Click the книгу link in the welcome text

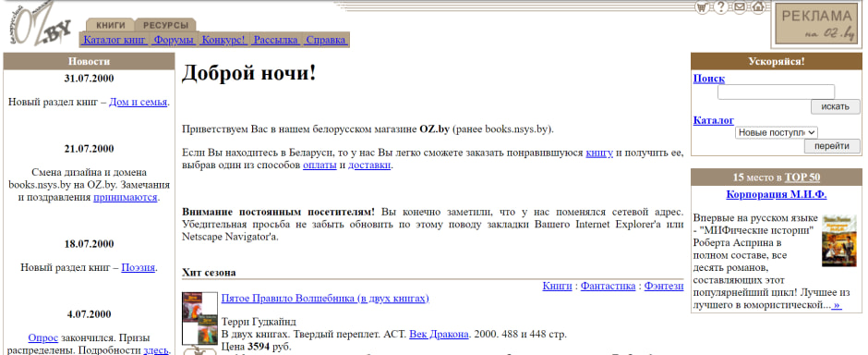pyautogui.click(x=599, y=153)
